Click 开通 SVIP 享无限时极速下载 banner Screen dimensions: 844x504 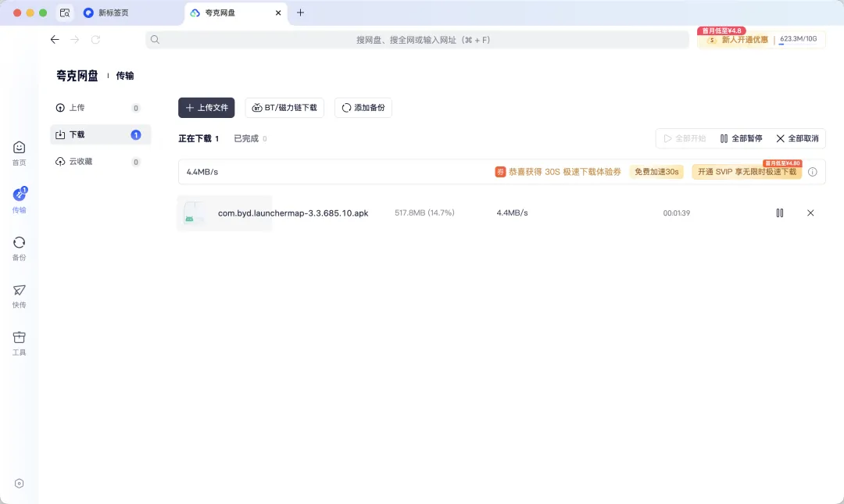coord(746,172)
